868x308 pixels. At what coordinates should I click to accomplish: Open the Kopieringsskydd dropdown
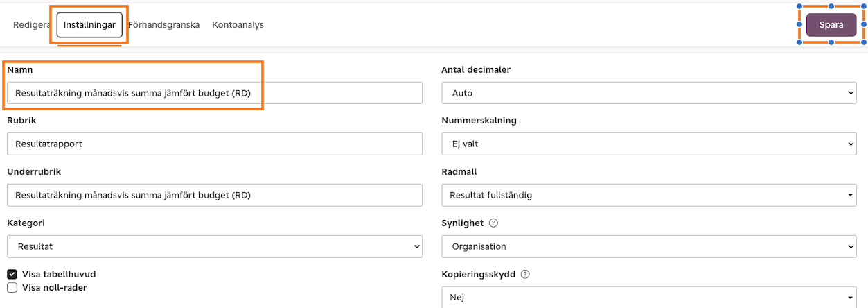(x=649, y=298)
